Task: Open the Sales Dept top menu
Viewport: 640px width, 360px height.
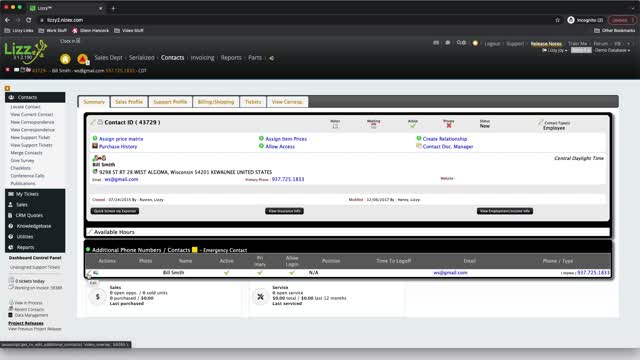Action: [108, 58]
